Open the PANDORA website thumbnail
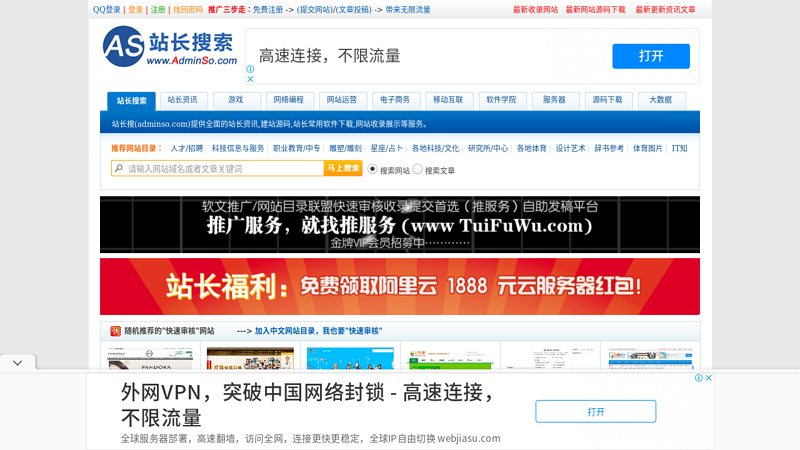This screenshot has height=450, width=800. coord(150,358)
